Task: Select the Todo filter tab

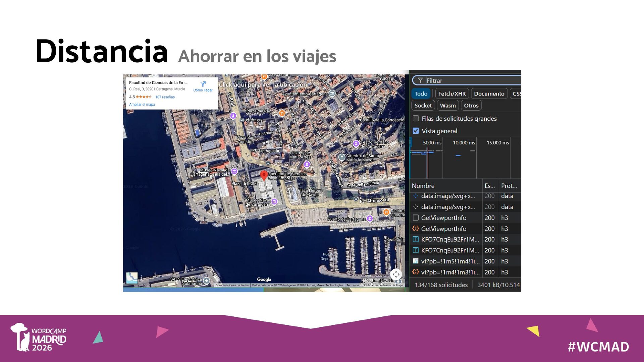Action: pos(421,94)
